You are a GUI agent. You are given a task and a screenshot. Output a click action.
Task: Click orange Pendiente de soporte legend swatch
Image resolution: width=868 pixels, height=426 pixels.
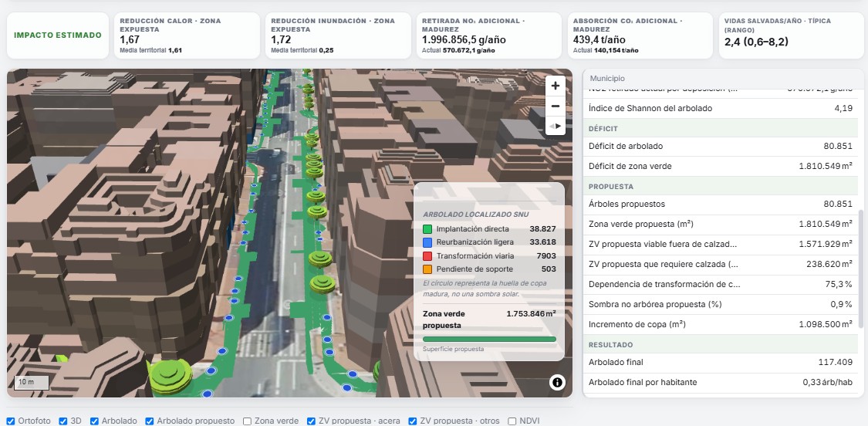point(427,269)
